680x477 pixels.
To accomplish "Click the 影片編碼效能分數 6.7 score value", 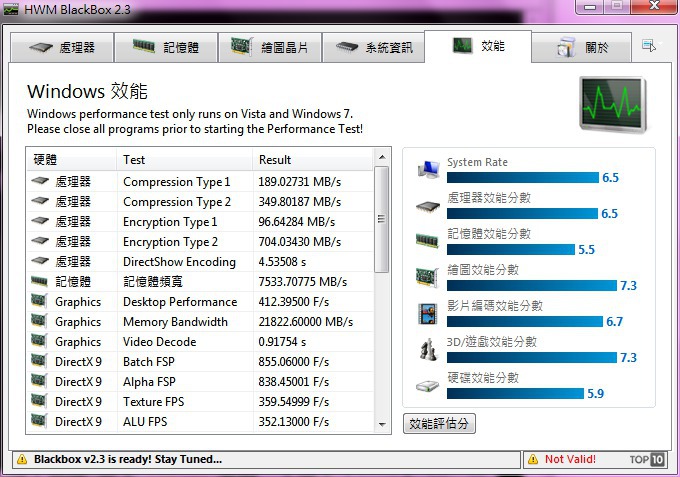I will [614, 321].
